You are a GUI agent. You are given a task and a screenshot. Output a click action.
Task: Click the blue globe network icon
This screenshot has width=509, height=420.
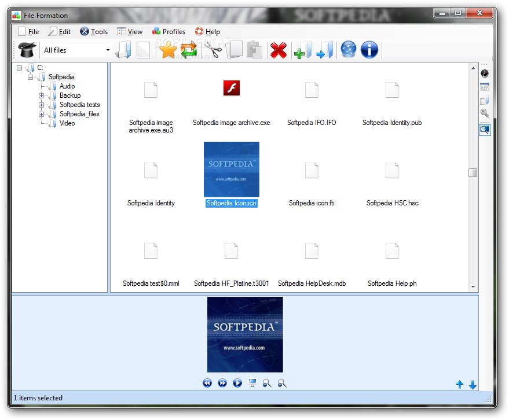(349, 50)
